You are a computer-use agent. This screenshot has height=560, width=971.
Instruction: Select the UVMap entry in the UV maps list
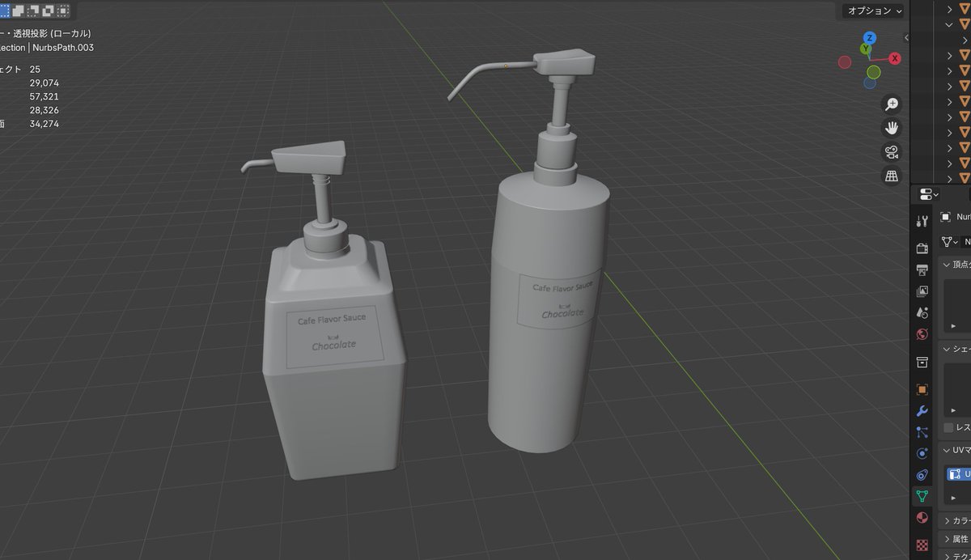[x=959, y=473]
